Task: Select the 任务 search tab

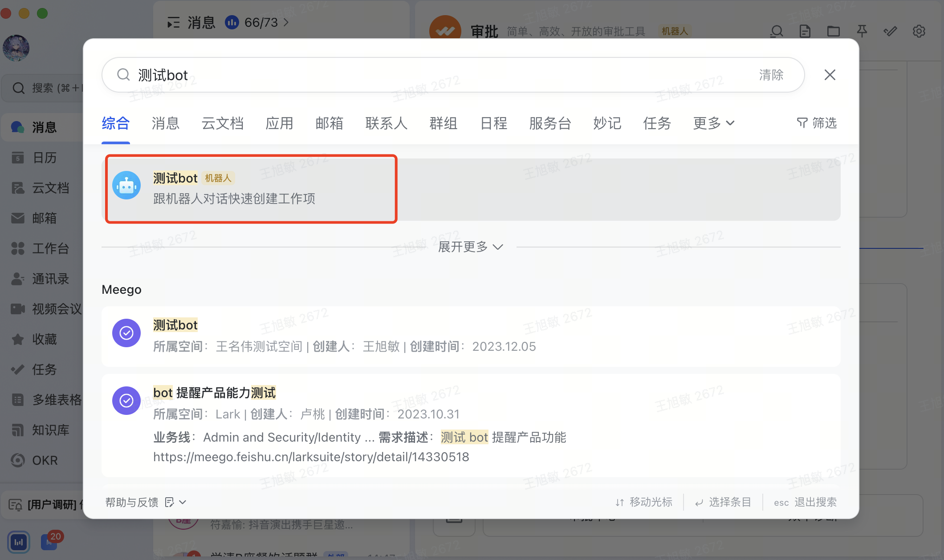Action: coord(657,123)
